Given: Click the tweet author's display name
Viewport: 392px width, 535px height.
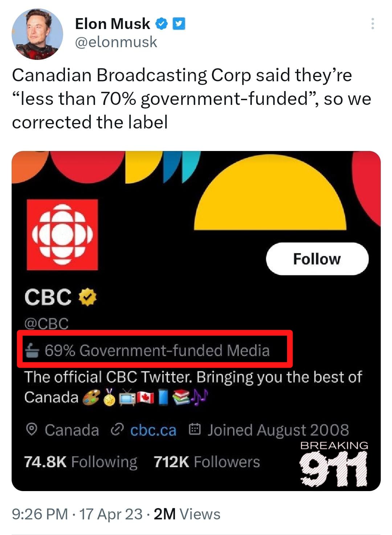Looking at the screenshot, I should 112,24.
